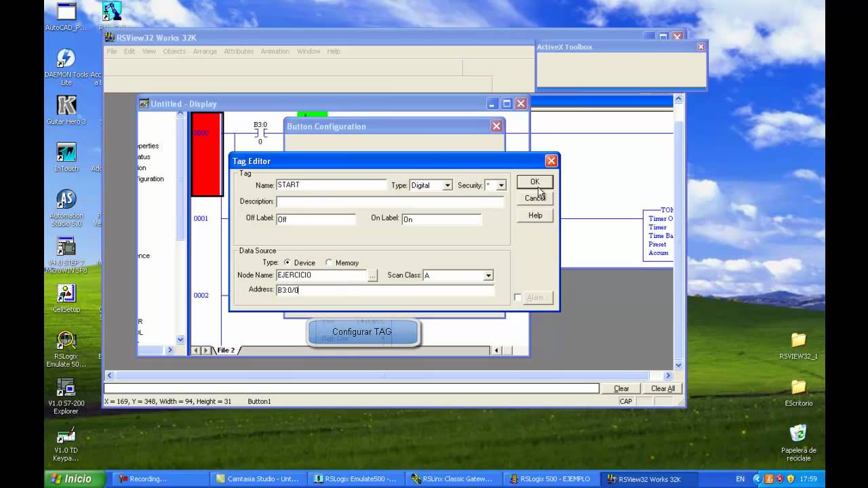Viewport: 868px width, 488px height.
Task: Click the vertical scrollbar down arrow in RSView32 window
Action: (x=678, y=365)
